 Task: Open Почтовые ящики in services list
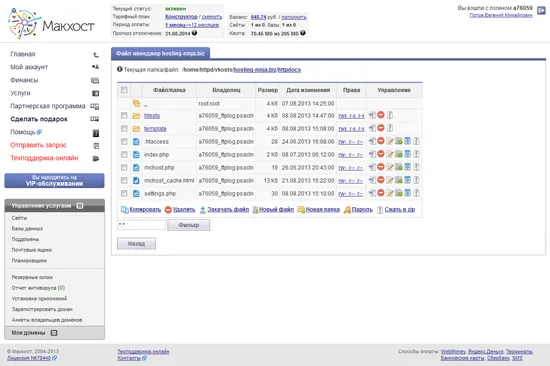(x=32, y=250)
